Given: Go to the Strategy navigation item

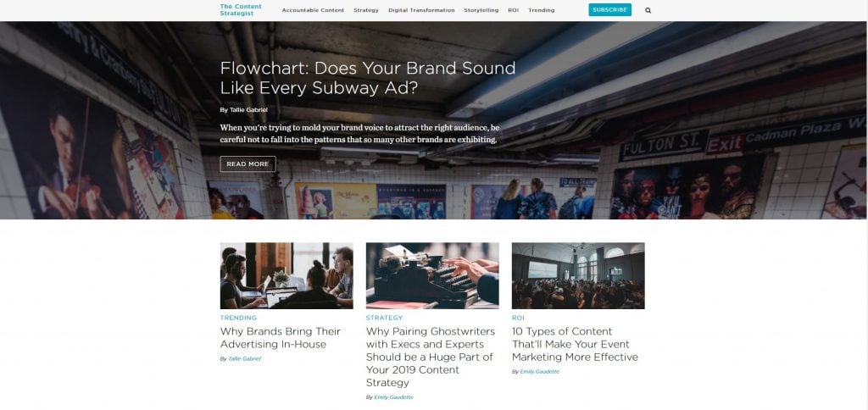Looking at the screenshot, I should click(366, 10).
